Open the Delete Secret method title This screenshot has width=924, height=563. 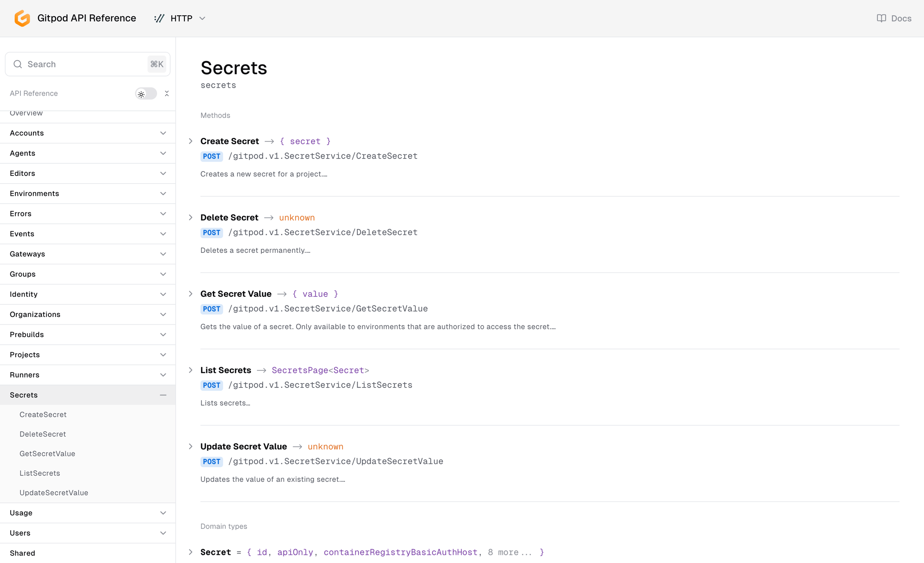click(x=229, y=217)
